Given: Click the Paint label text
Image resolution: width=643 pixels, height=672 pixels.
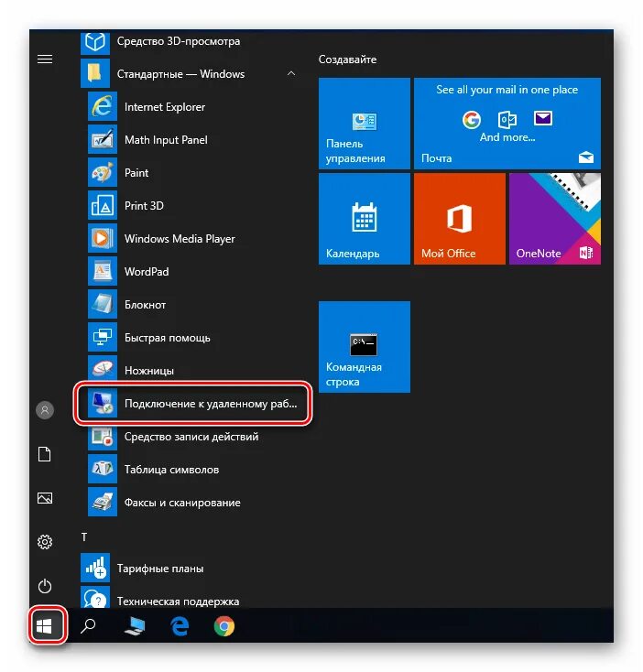Looking at the screenshot, I should pyautogui.click(x=136, y=173).
